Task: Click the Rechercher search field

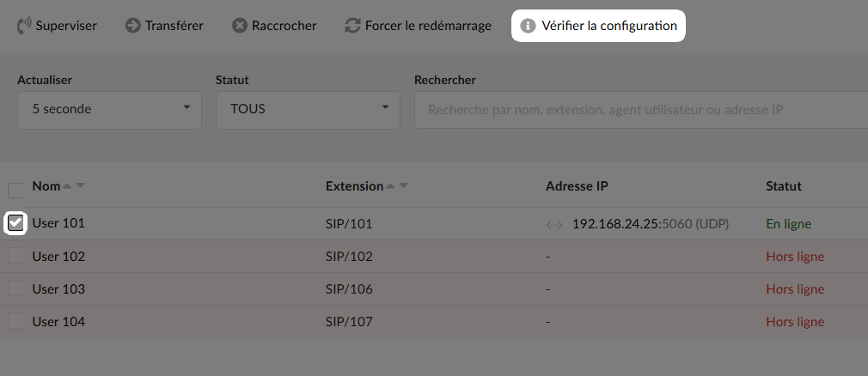Action: [641, 110]
